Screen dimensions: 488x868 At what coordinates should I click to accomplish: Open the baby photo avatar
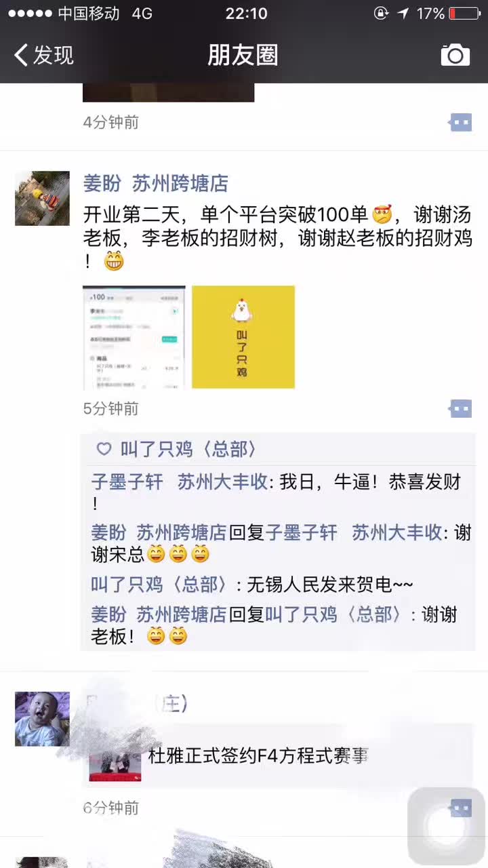pyautogui.click(x=42, y=719)
